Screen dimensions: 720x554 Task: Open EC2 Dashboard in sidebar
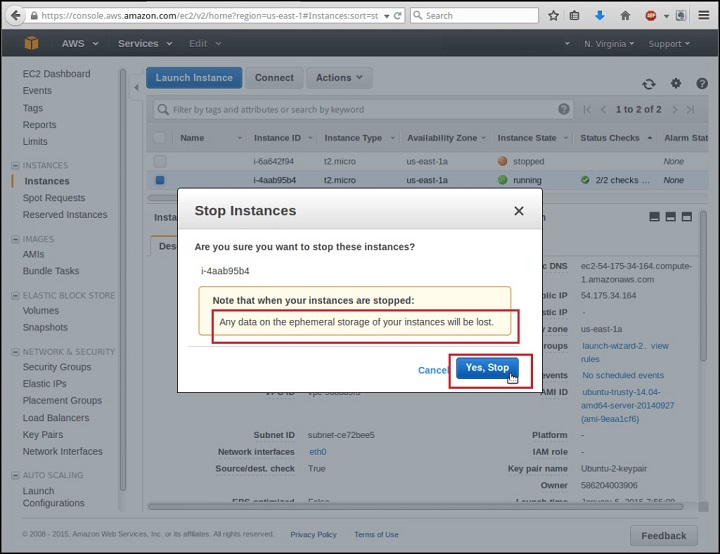[56, 73]
